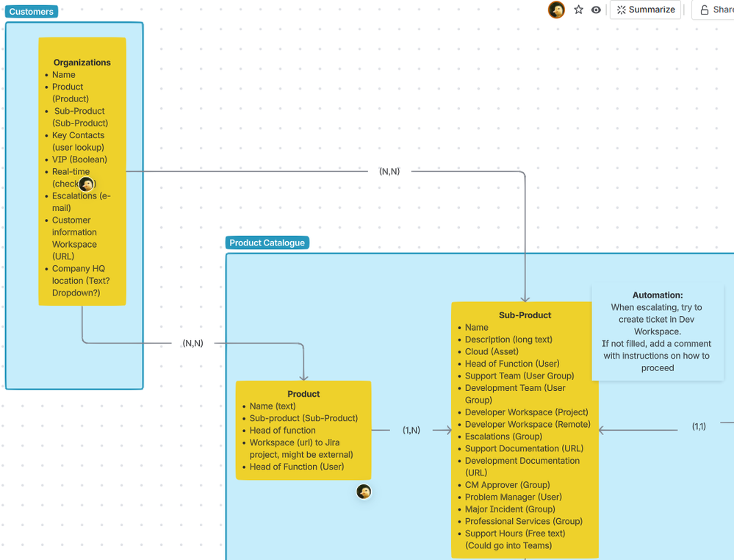Click the Summarize button
734x560 pixels.
click(646, 10)
